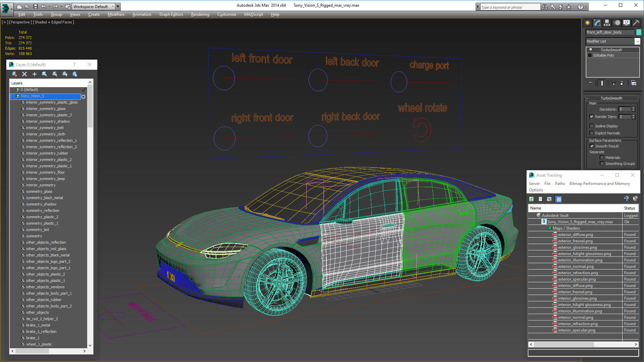
Task: Open the Help icon dropdown arrow
Action: click(586, 7)
